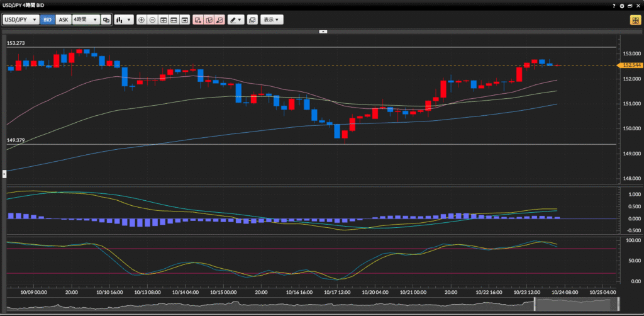The width and height of the screenshot is (644, 316).
Task: Open the USD/JPY currency pair dropdown
Action: [21, 20]
